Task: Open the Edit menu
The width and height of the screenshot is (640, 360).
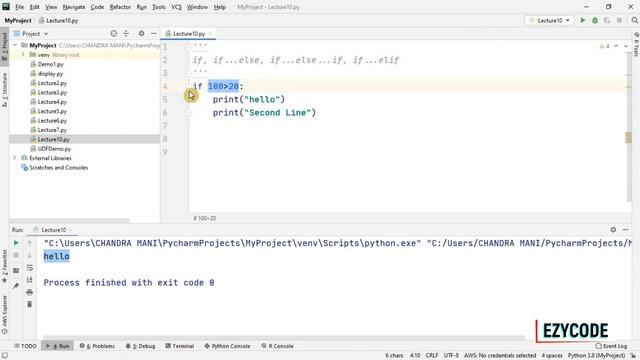Action: pos(35,7)
